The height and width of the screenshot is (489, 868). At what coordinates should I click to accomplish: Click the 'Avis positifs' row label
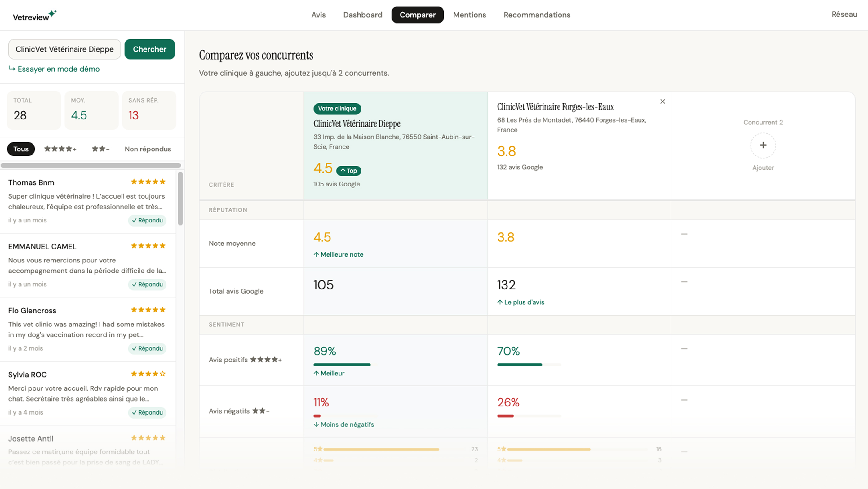(x=245, y=360)
